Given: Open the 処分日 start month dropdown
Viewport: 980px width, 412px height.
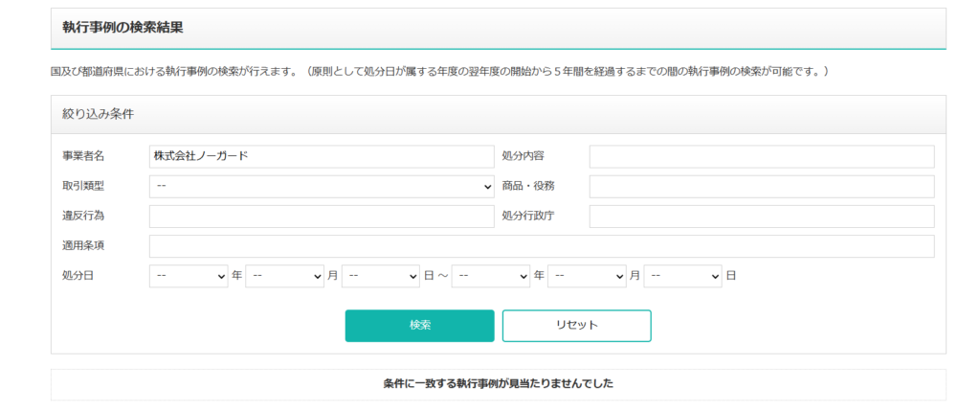Looking at the screenshot, I should [285, 276].
